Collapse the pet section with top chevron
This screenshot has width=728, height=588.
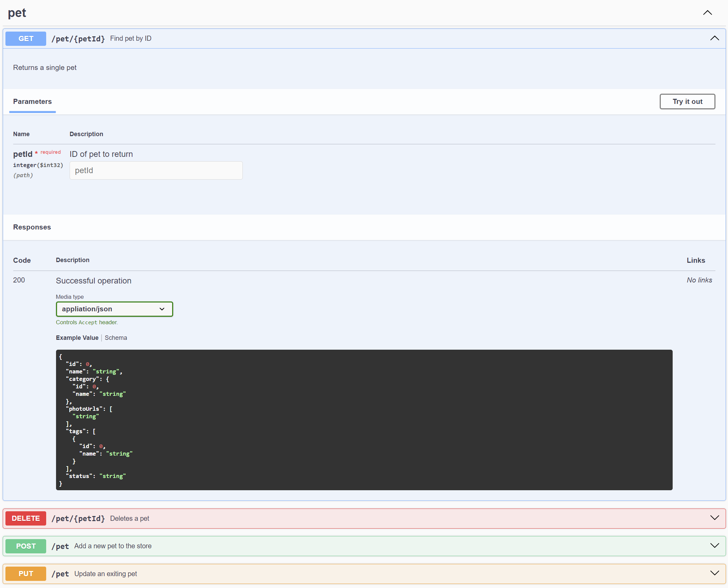[x=707, y=13]
